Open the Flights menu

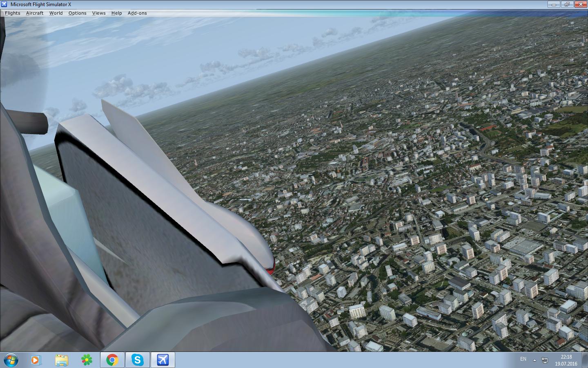[x=13, y=13]
